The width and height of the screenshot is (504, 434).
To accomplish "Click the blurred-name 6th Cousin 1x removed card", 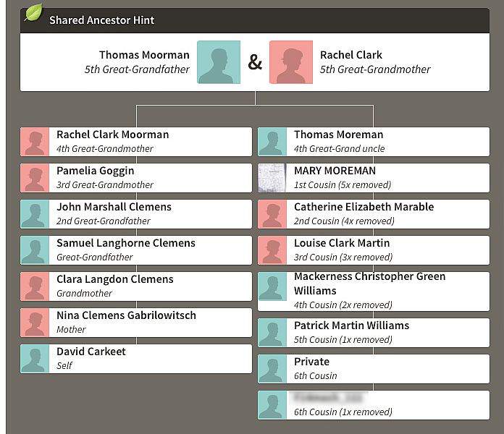I will pyautogui.click(x=374, y=405).
